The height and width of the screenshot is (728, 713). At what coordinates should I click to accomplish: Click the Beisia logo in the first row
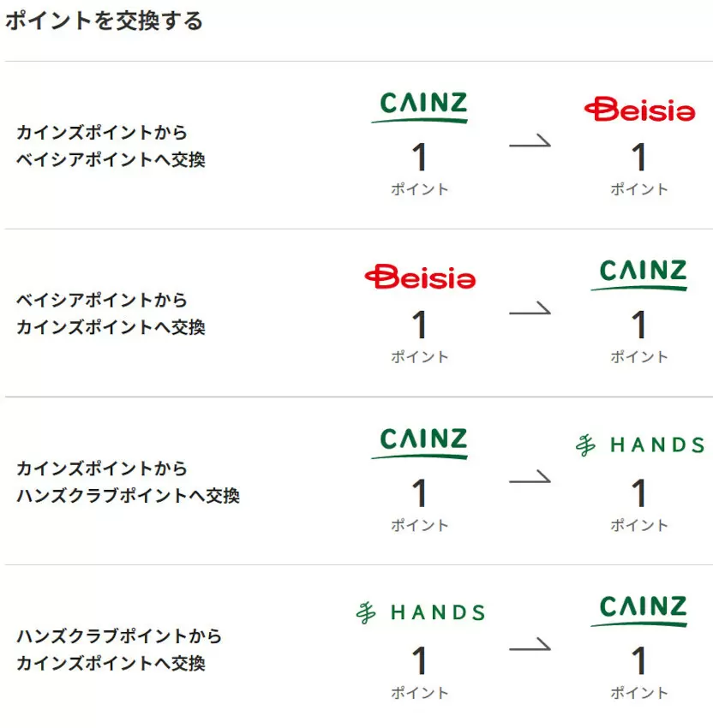point(639,110)
